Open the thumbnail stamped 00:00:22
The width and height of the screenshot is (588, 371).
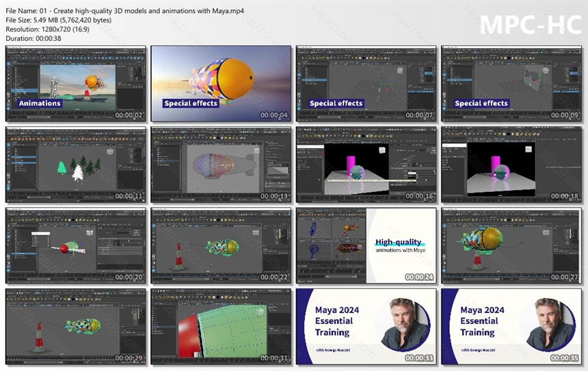click(221, 245)
